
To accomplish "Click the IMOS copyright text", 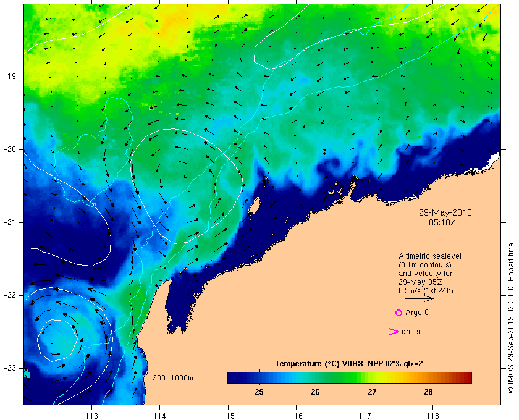I will (x=511, y=318).
